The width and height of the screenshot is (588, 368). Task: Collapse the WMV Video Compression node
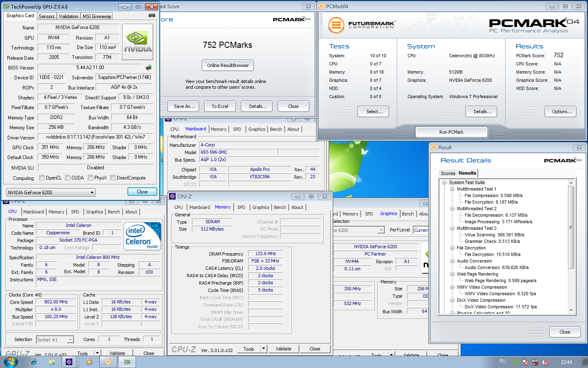coord(452,287)
